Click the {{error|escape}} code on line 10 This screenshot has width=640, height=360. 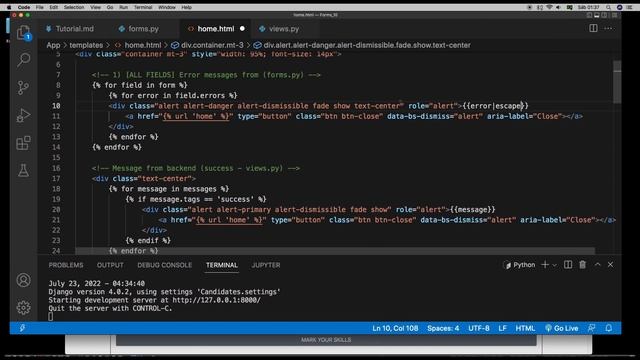(496, 106)
